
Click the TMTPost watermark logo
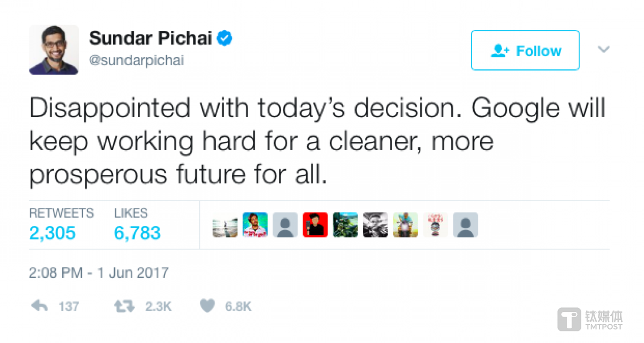tap(590, 319)
